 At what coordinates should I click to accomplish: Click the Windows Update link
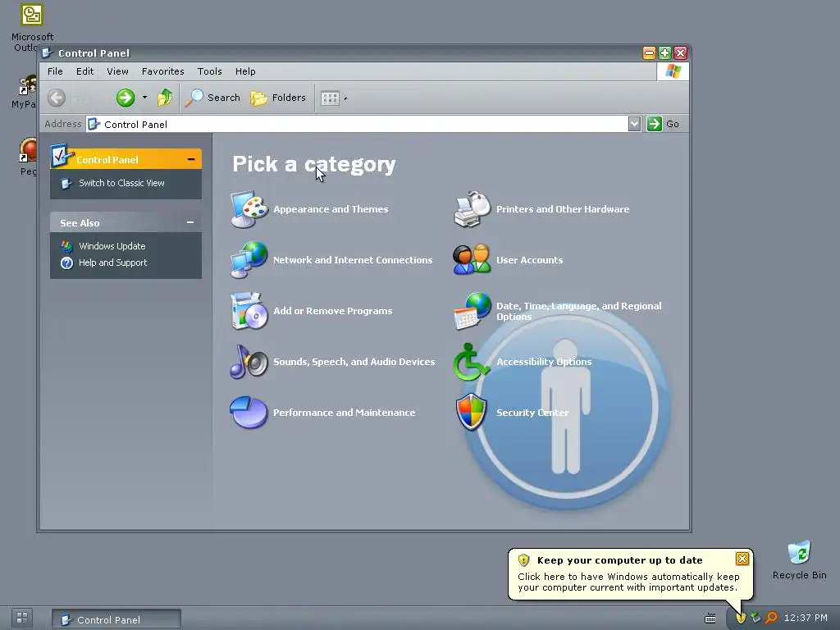112,246
